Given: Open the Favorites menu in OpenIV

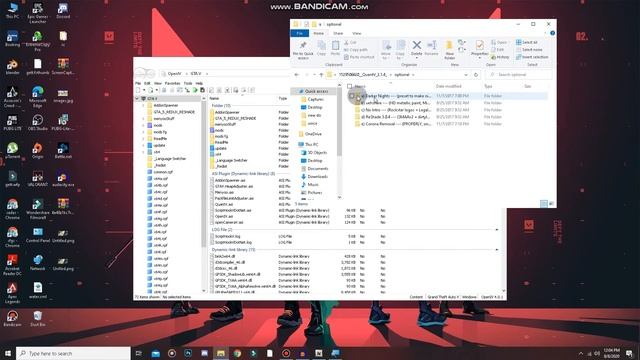Looking at the screenshot, I should [x=172, y=83].
